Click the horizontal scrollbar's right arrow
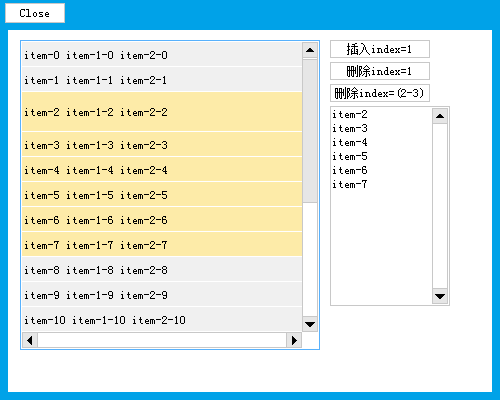The image size is (500, 400). coord(294,340)
